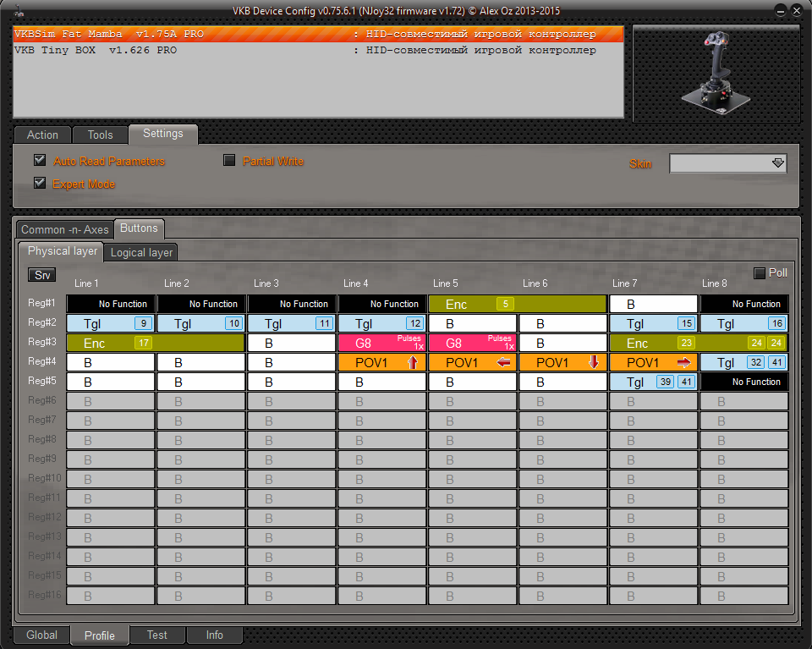Image resolution: width=812 pixels, height=649 pixels.
Task: Select the Physical layer tab
Action: click(61, 251)
